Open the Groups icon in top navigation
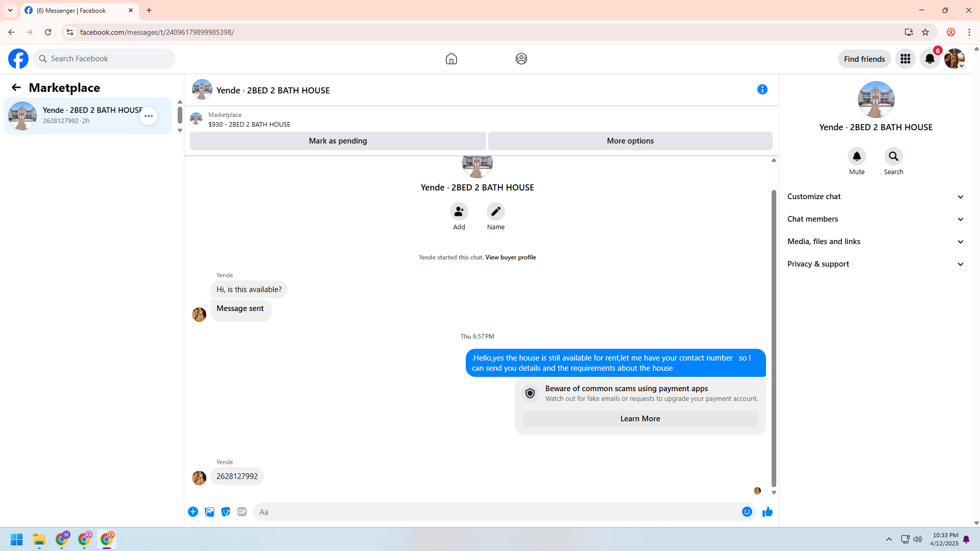 pyautogui.click(x=521, y=59)
